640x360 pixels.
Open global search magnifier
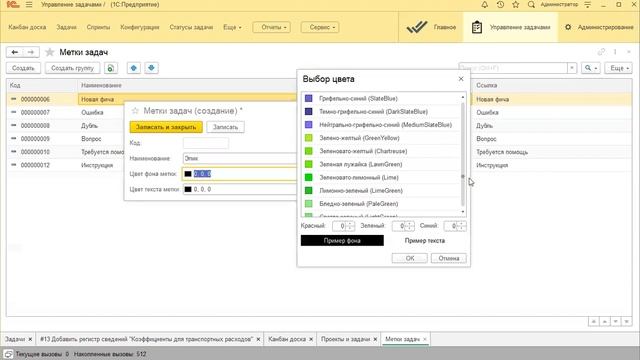click(531, 4)
